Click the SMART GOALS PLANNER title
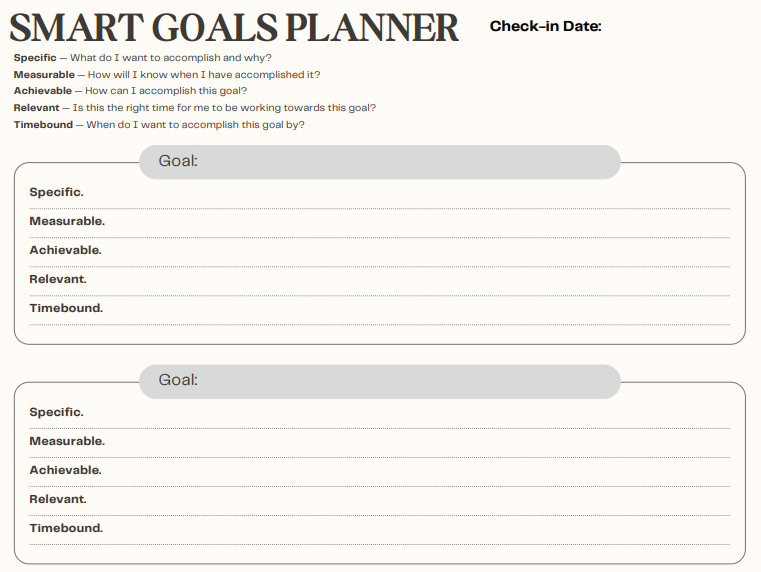Screen dimensions: 761x572 click(233, 28)
